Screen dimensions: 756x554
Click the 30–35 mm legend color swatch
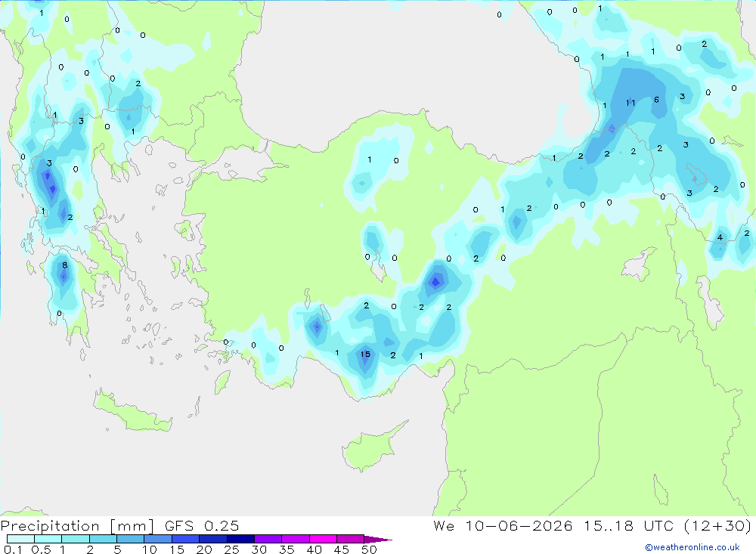(x=268, y=539)
